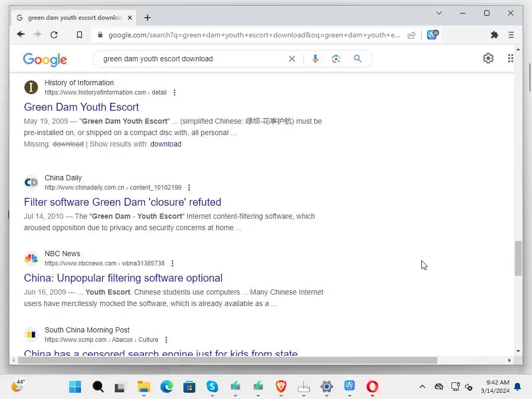
Task: Open China: Unpopular filtering software optional
Action: point(123,278)
